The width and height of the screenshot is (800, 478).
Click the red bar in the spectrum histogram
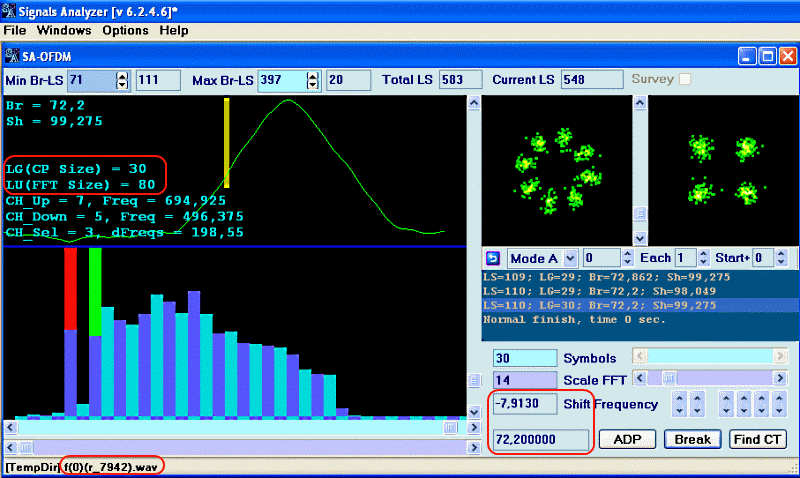coord(70,288)
